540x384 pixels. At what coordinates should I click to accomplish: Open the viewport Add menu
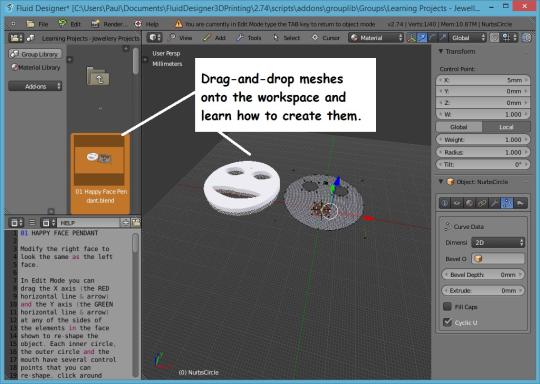[x=214, y=38]
